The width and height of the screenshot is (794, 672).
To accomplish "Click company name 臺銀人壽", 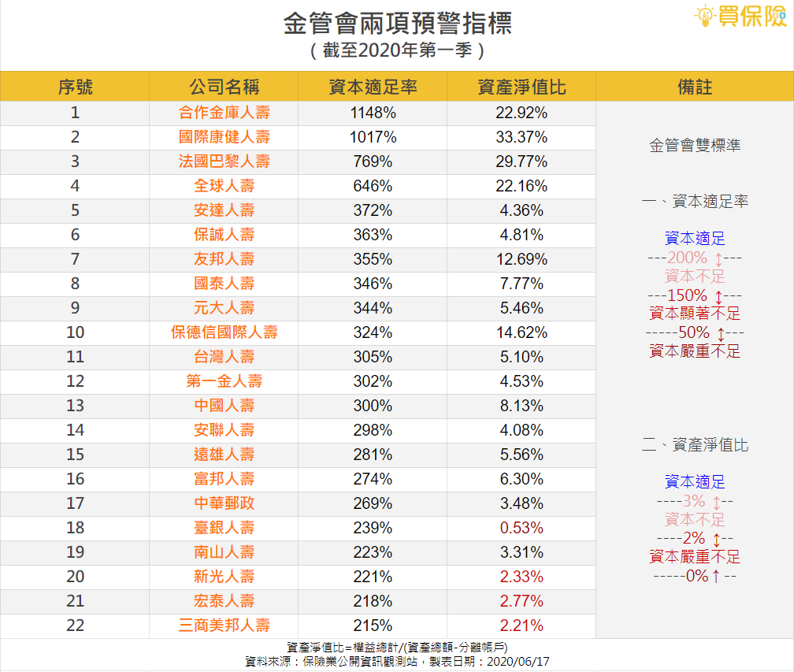I will [x=224, y=528].
